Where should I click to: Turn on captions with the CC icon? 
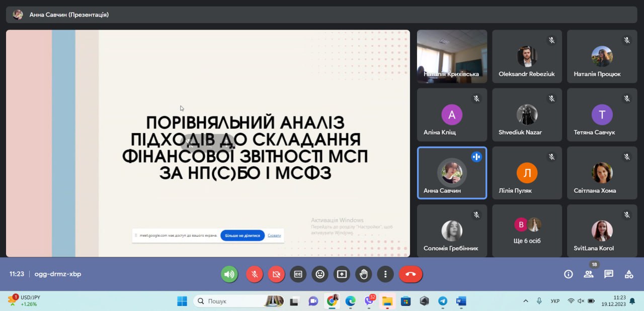[298, 274]
